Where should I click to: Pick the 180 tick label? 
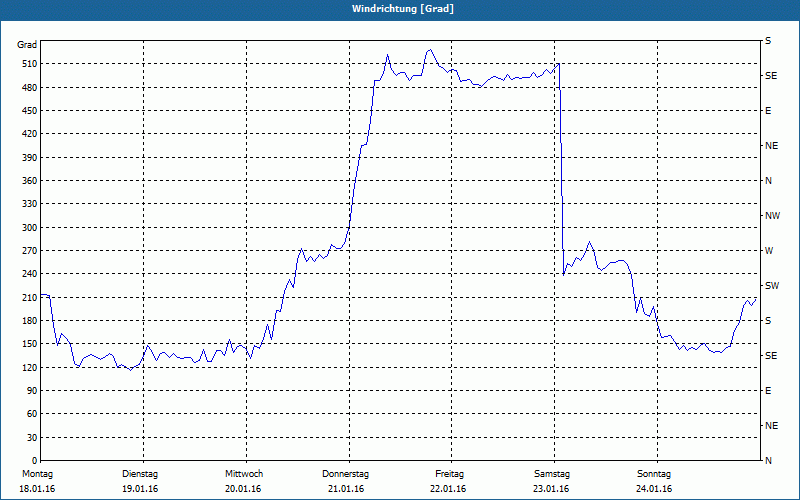29,321
